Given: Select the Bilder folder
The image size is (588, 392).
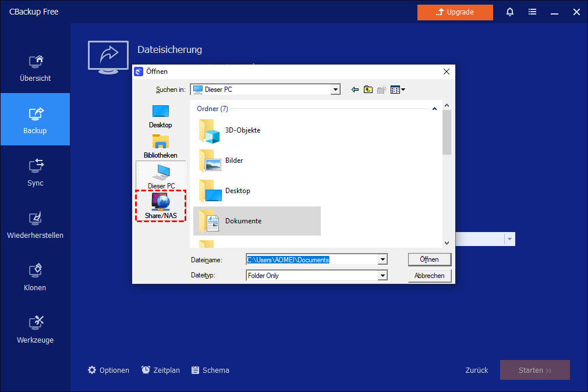Looking at the screenshot, I should pos(233,161).
